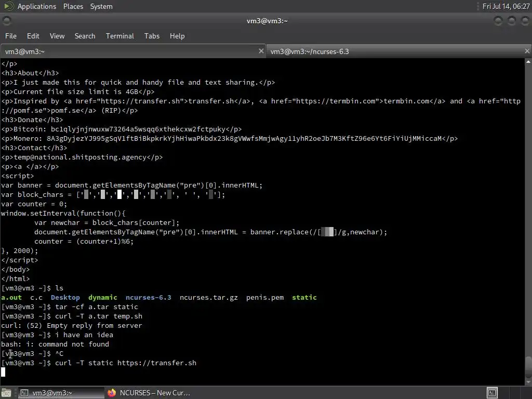Click the blue 'Desktop' directory name

[65, 298]
